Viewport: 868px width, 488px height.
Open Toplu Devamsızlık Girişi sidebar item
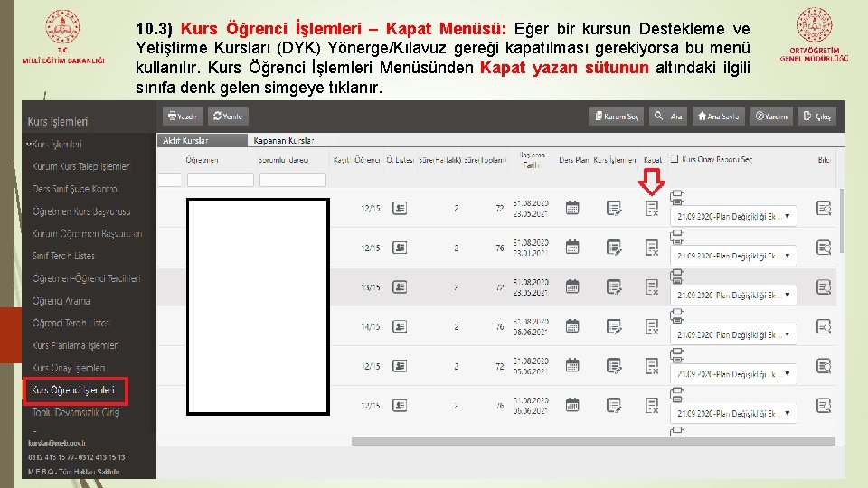point(76,413)
